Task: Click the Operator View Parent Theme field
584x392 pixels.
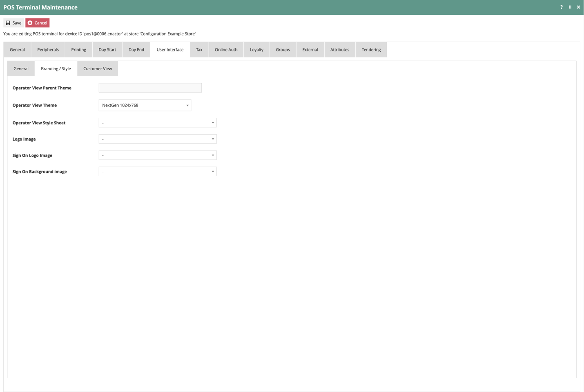Action: click(x=150, y=88)
